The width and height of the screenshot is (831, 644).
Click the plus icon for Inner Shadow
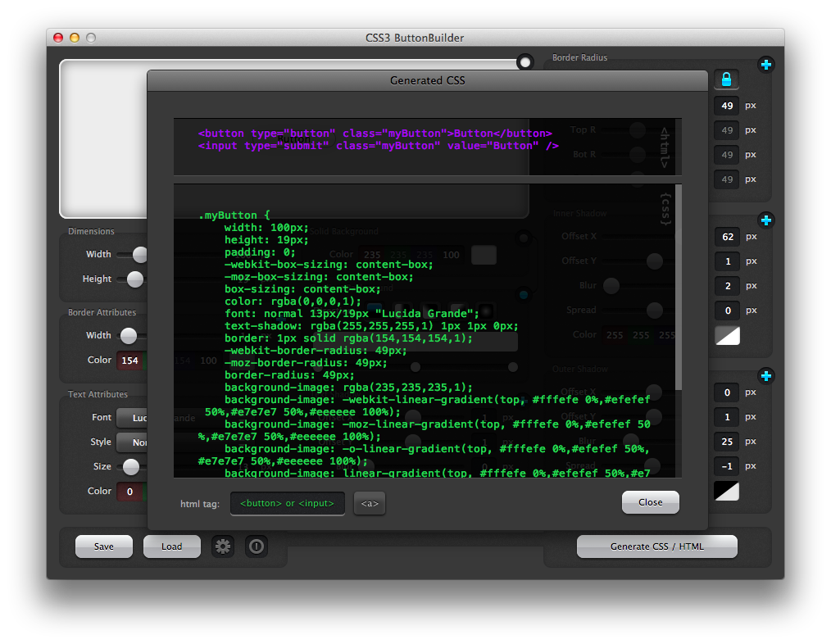tap(765, 220)
